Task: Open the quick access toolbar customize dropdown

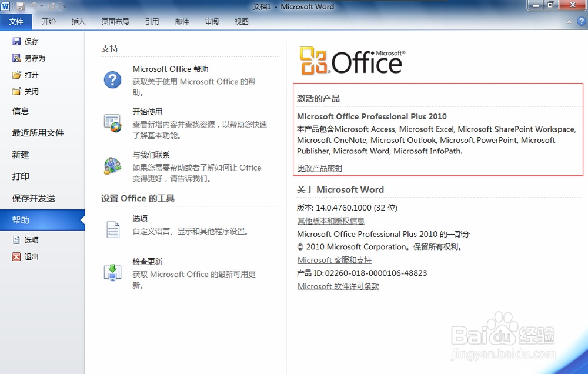Action: tap(64, 6)
